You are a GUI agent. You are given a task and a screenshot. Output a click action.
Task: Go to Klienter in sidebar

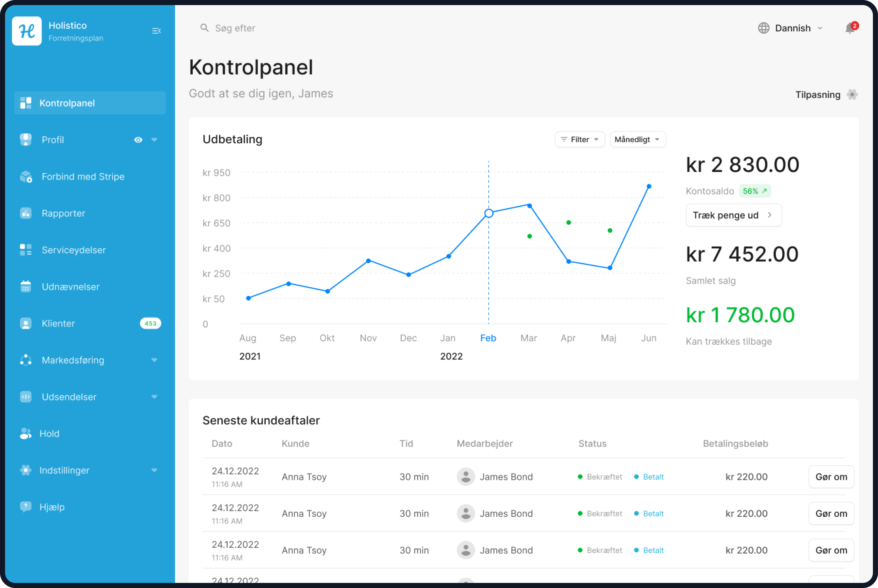pyautogui.click(x=58, y=323)
